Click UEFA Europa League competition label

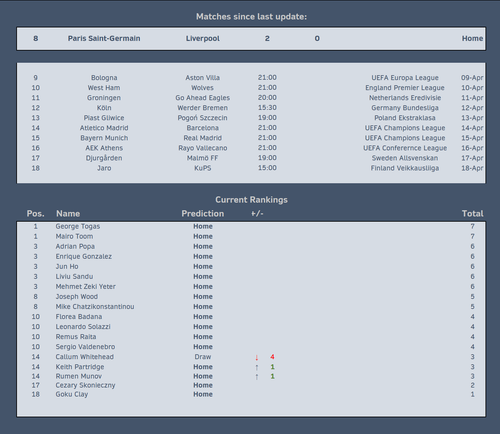click(x=405, y=78)
